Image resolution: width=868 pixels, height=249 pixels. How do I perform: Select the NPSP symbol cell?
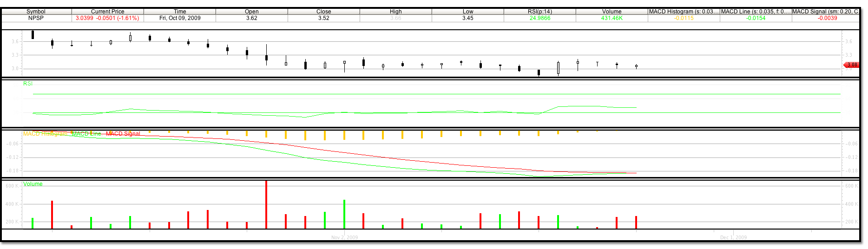(36, 18)
